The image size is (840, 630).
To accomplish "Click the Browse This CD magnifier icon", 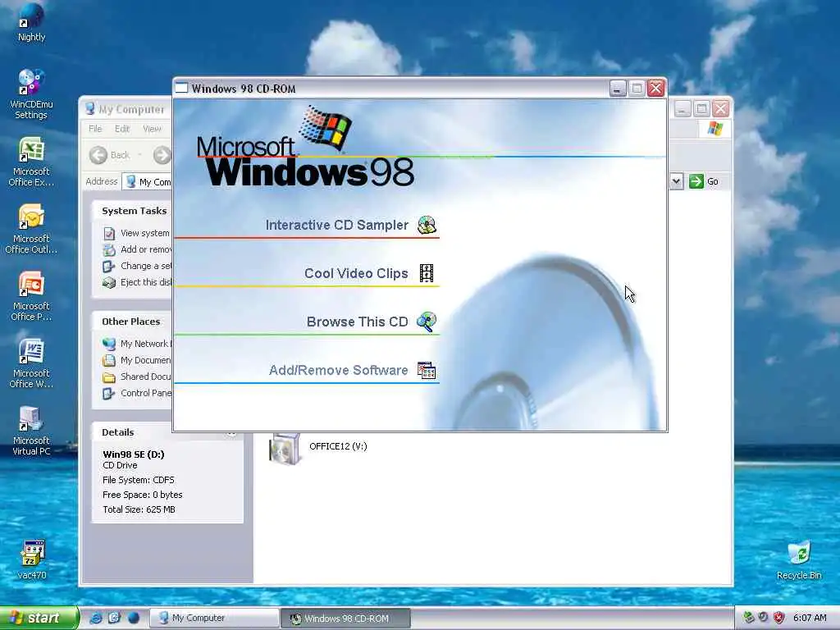I will (427, 322).
